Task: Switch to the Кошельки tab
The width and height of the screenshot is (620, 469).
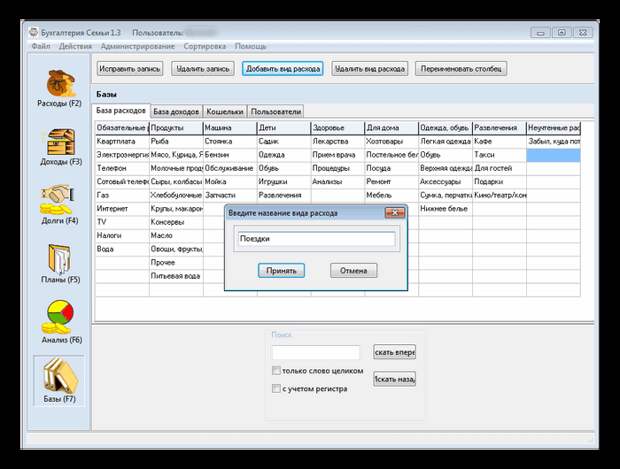Action: point(225,112)
